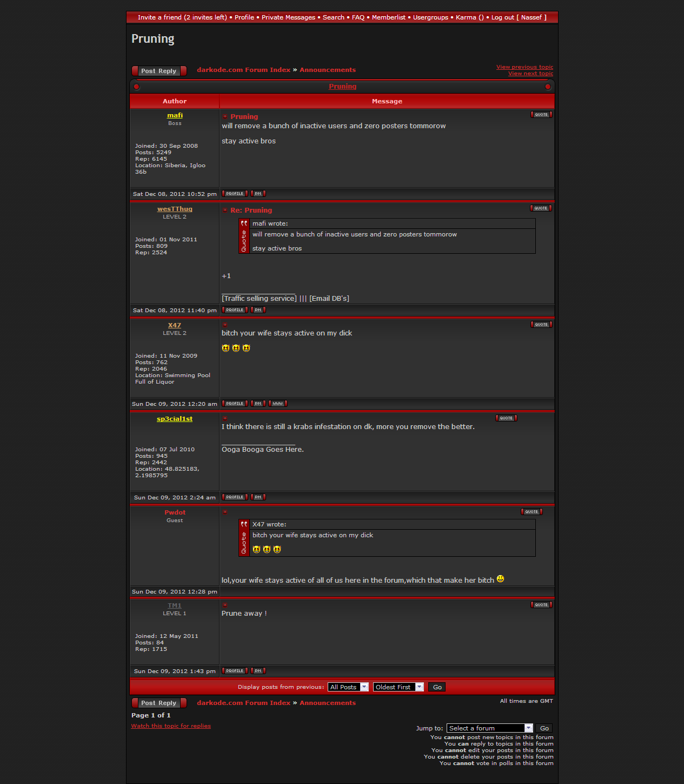The width and height of the screenshot is (684, 784).
Task: Click Watch this topic for replies link
Action: [171, 726]
